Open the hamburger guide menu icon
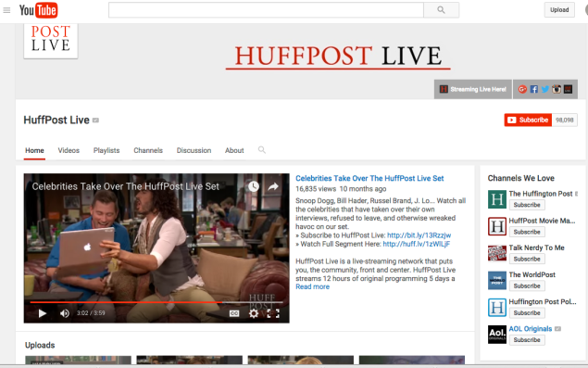 [x=6, y=10]
